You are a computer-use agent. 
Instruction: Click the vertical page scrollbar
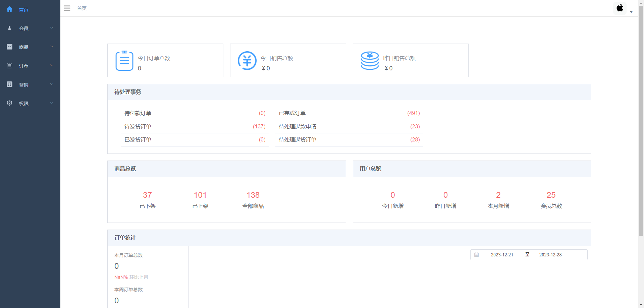pyautogui.click(x=641, y=121)
